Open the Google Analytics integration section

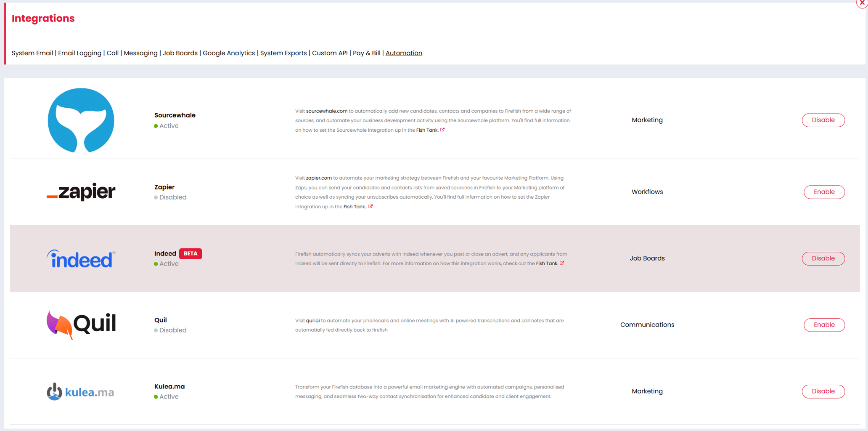[229, 53]
